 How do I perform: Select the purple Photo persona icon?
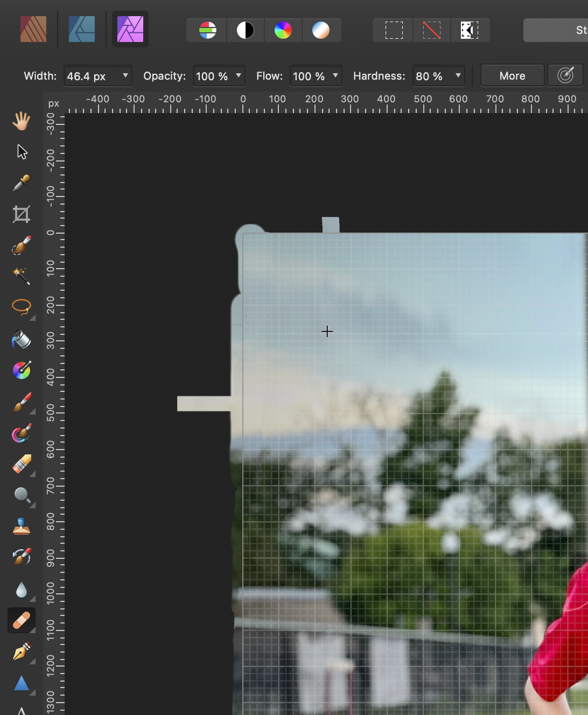(130, 29)
